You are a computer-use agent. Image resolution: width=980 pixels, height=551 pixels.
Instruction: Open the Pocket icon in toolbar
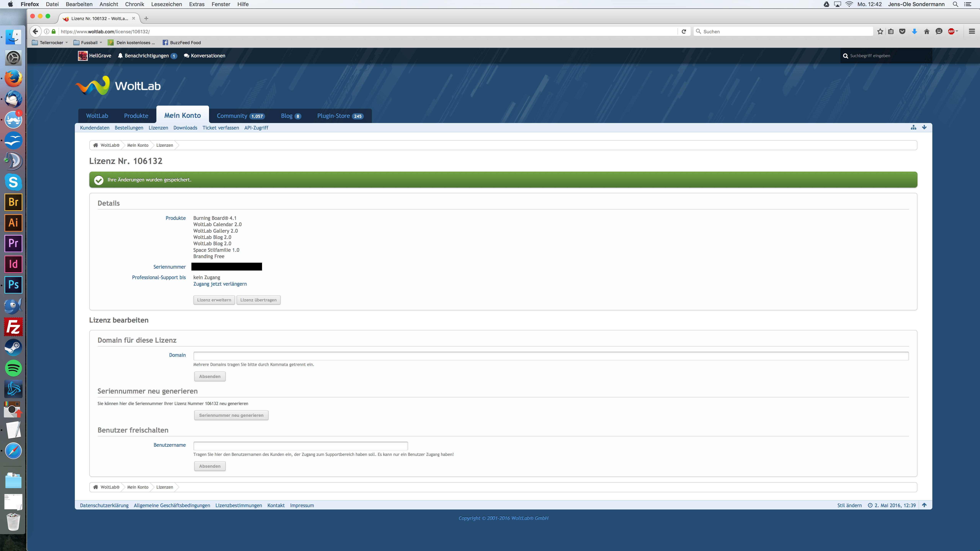tap(902, 32)
